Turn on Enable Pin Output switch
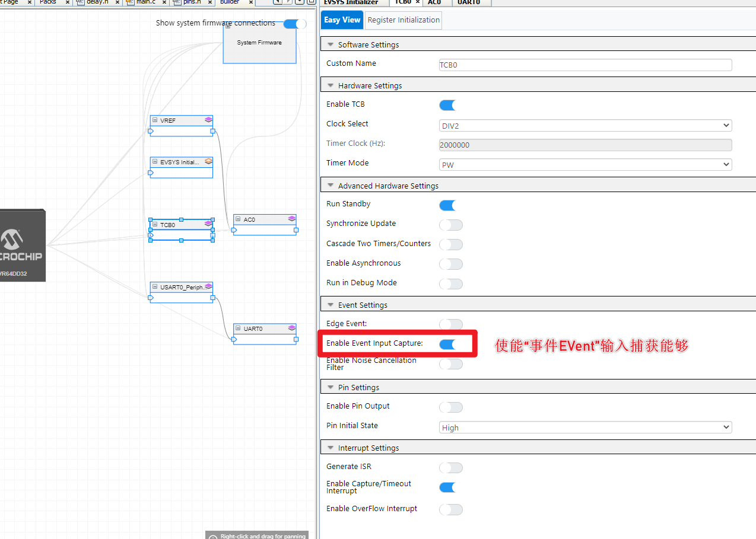The image size is (756, 539). pos(451,407)
